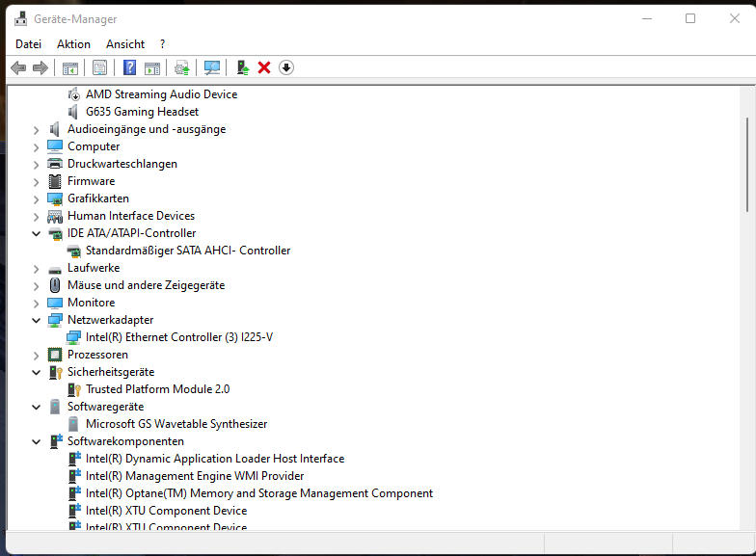Viewport: 756px width, 556px height.
Task: Click the disable device down-arrow icon
Action: [x=286, y=67]
